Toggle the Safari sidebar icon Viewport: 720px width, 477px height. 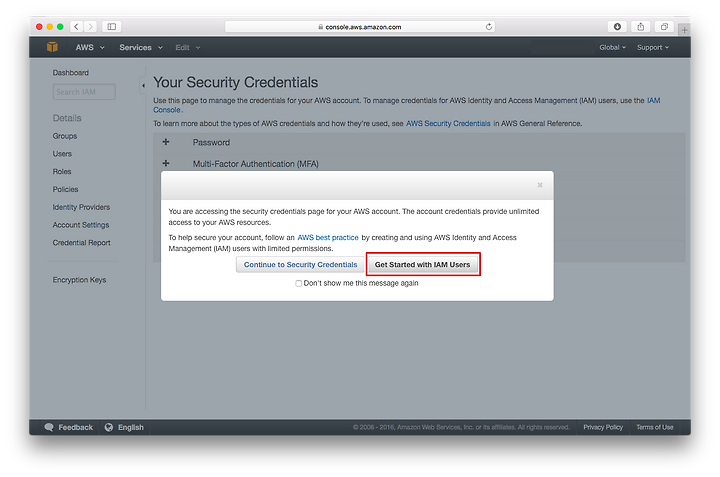[112, 27]
